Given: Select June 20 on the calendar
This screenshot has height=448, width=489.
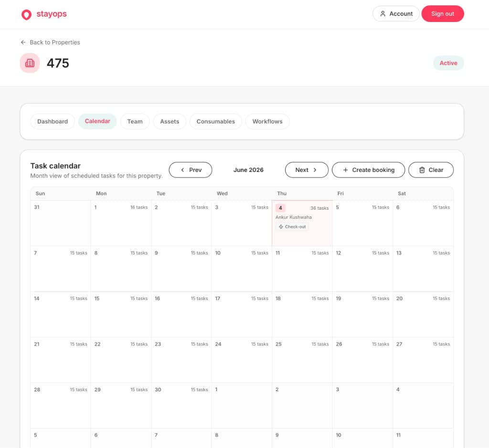Looking at the screenshot, I should point(423,314).
